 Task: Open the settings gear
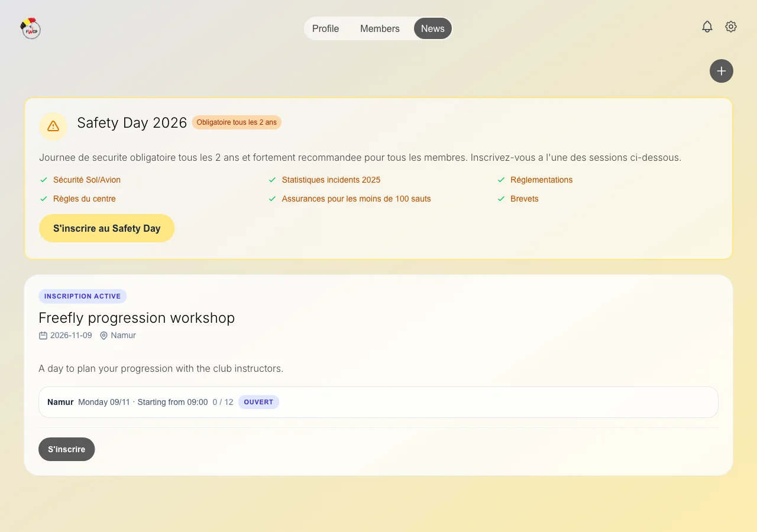point(731,27)
